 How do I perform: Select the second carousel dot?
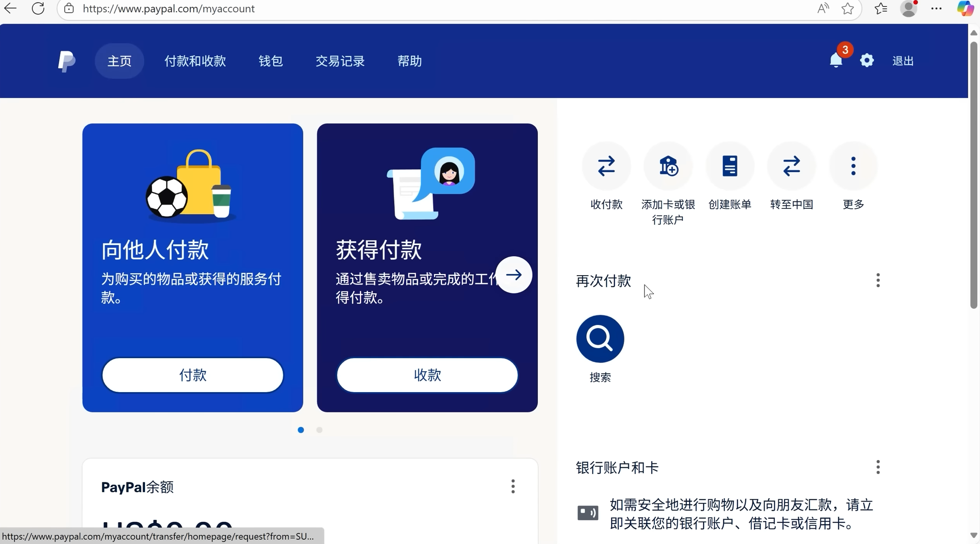319,430
